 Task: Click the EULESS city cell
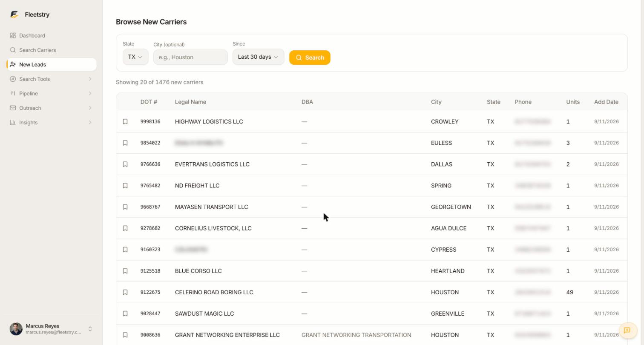[442, 143]
